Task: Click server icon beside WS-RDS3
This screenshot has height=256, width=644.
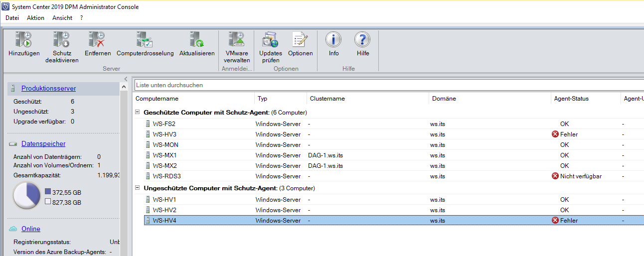Action: coord(148,176)
